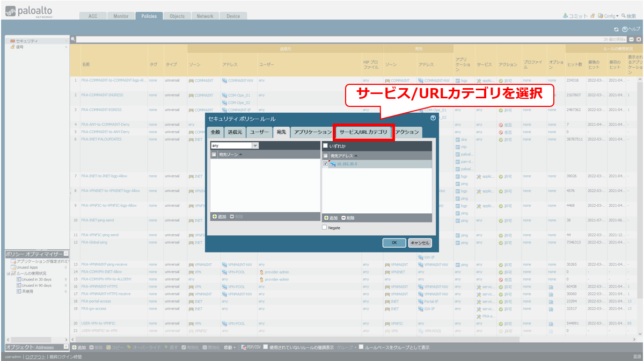This screenshot has width=644, height=361.
Task: Click the ログアウト link
Action: [36, 357]
